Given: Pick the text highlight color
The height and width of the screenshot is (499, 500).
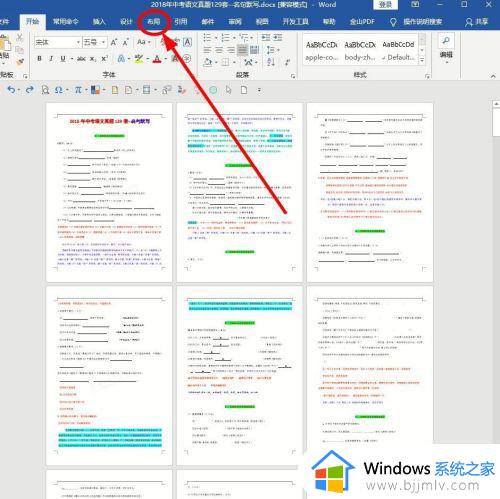Looking at the screenshot, I should pyautogui.click(x=140, y=59).
